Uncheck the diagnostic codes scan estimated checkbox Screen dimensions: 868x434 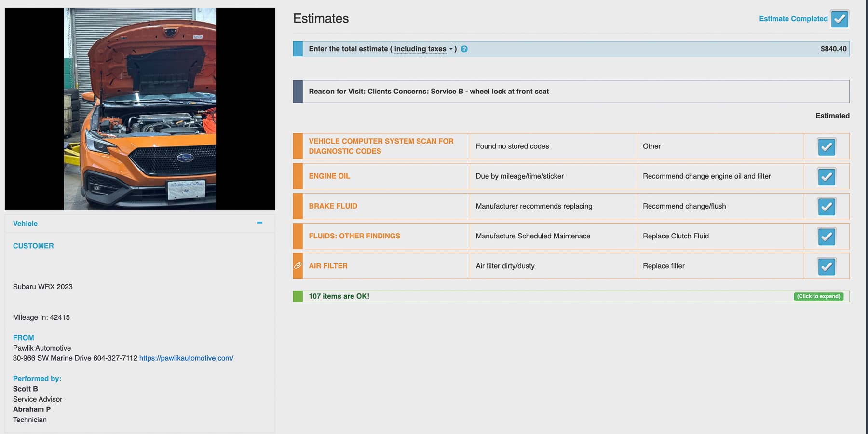[x=827, y=147]
